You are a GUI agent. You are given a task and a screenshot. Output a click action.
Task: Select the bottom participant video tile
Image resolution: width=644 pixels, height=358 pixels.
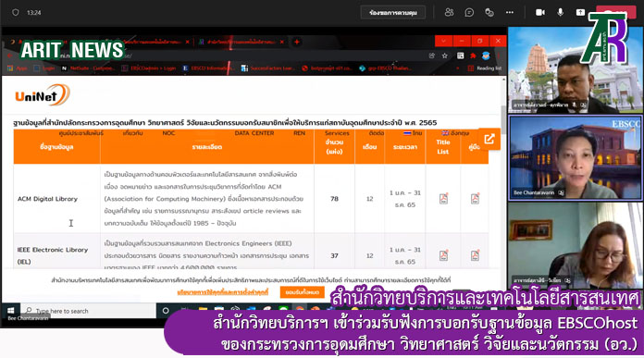pyautogui.click(x=576, y=245)
